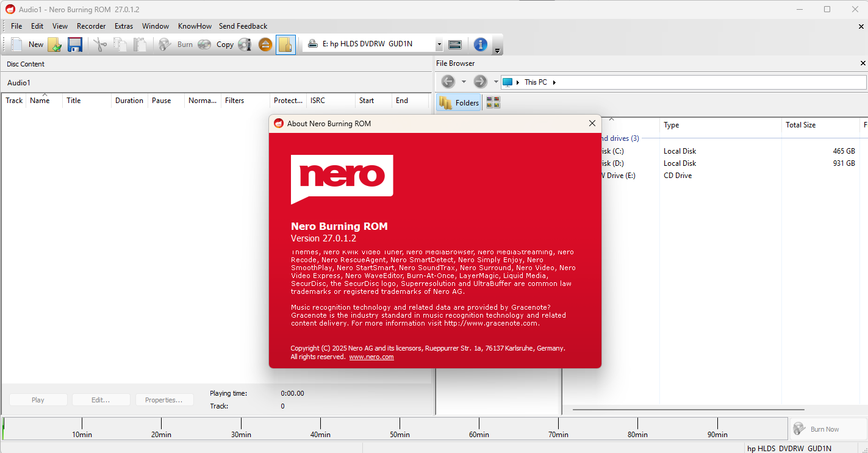The width and height of the screenshot is (868, 453).
Task: Click the disc info icon in the toolbar
Action: [x=245, y=45]
